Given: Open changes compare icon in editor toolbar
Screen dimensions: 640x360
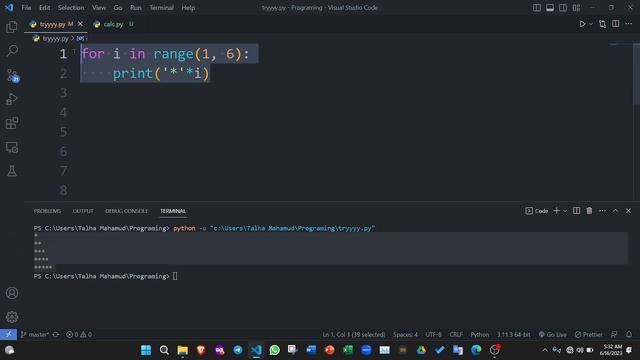Looking at the screenshot, I should point(602,24).
